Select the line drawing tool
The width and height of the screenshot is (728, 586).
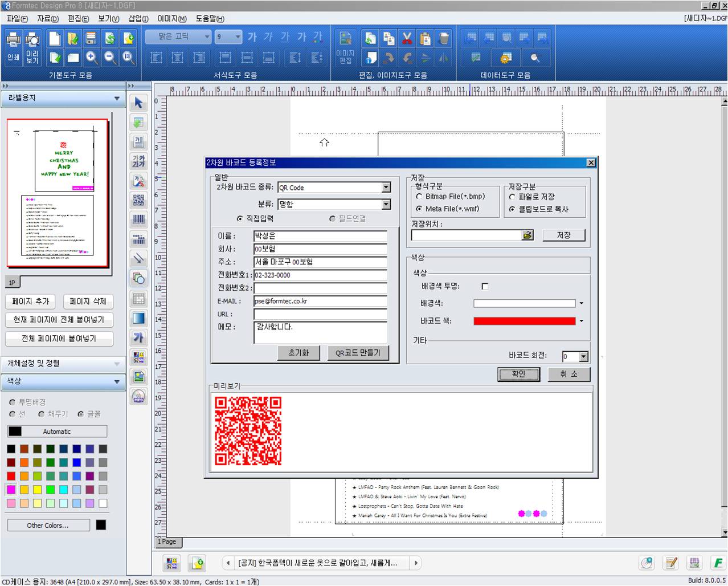(x=138, y=258)
